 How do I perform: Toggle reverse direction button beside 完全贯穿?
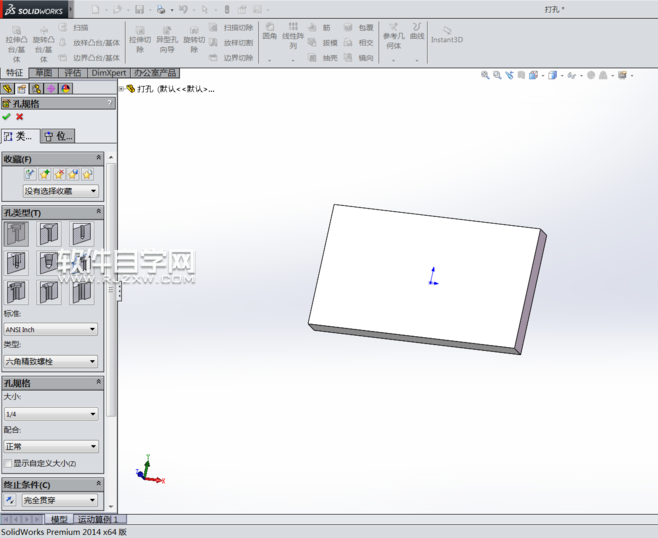click(x=10, y=500)
